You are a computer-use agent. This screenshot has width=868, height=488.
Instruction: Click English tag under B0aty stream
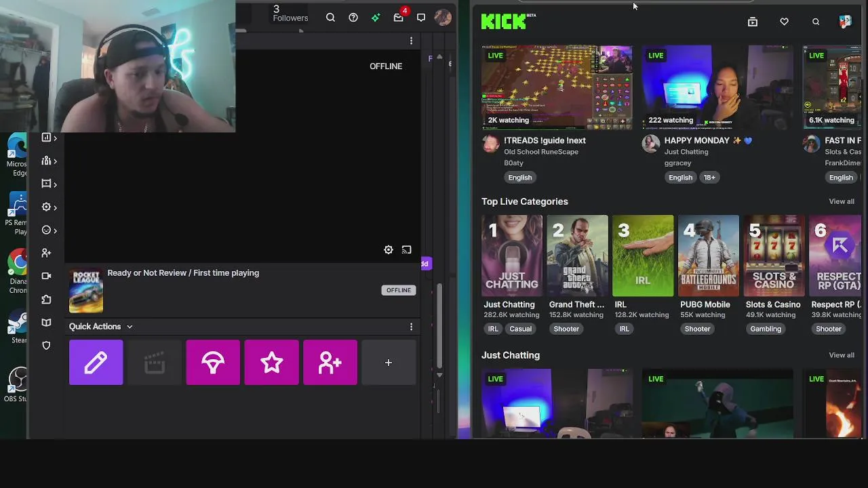coord(520,178)
